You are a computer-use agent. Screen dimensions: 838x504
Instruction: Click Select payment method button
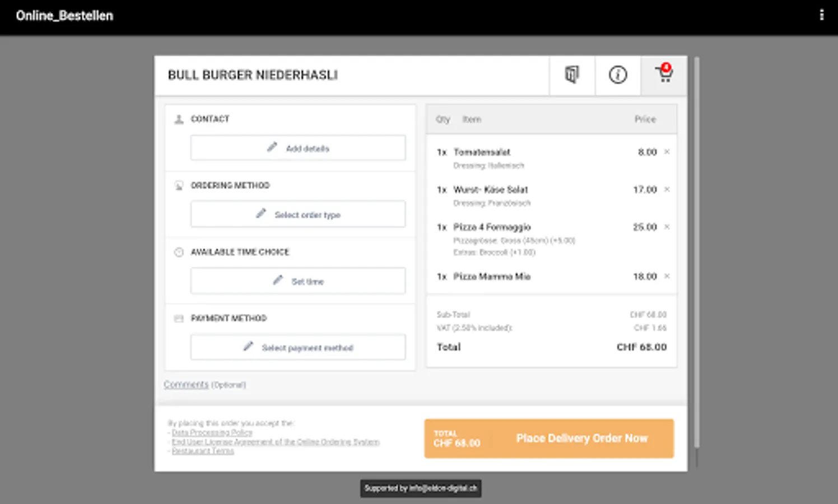coord(298,347)
